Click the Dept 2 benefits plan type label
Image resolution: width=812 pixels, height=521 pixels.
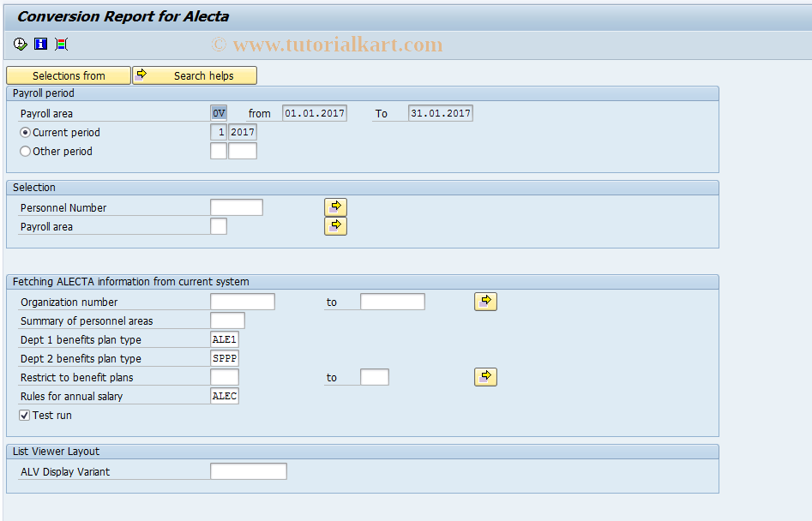(x=81, y=358)
